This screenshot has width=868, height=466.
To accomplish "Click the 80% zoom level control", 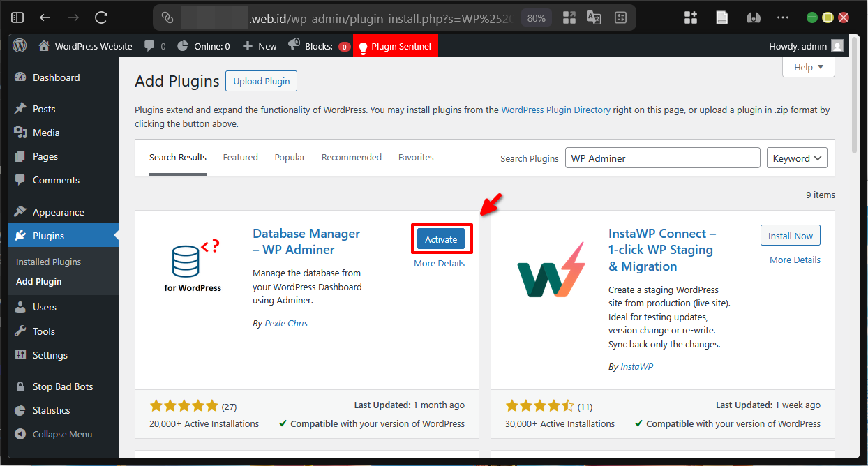I will click(x=536, y=17).
